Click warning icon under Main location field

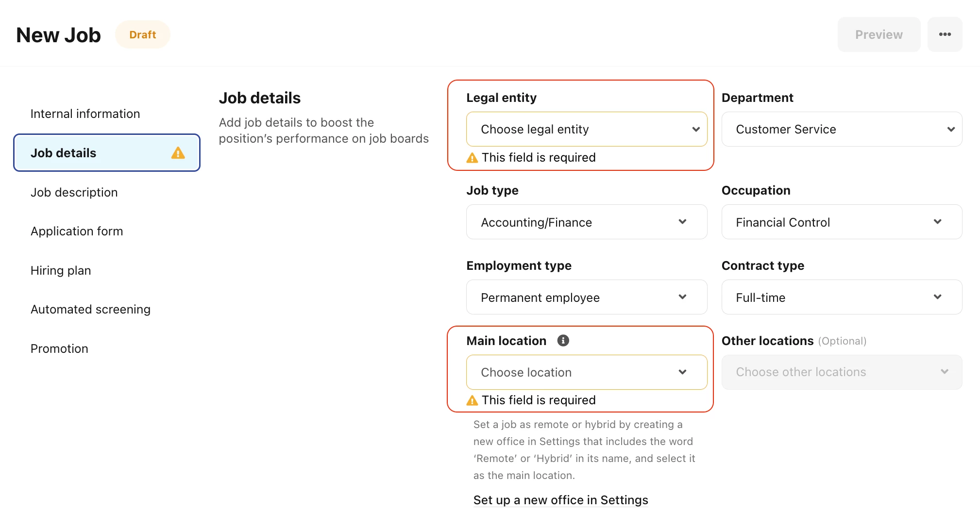click(472, 400)
